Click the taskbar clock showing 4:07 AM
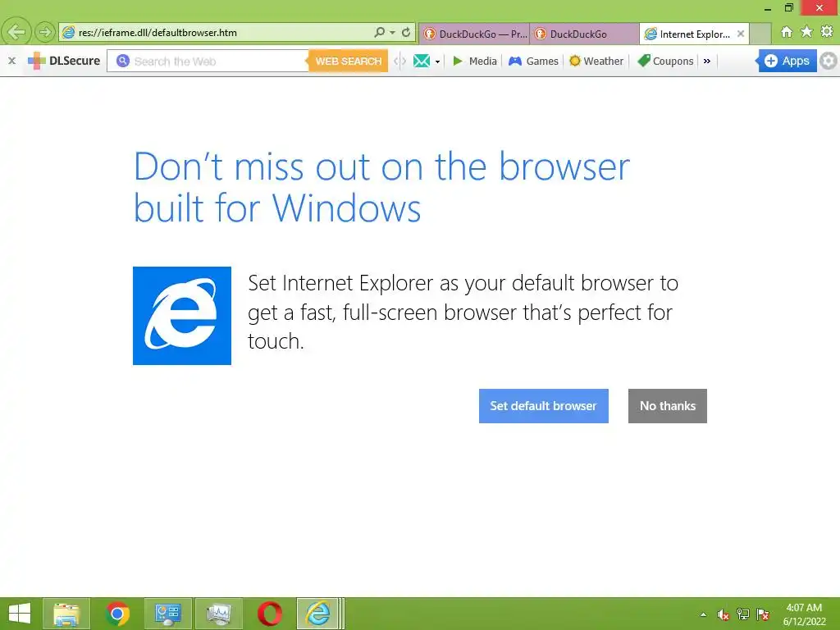This screenshot has width=840, height=630. [x=804, y=614]
